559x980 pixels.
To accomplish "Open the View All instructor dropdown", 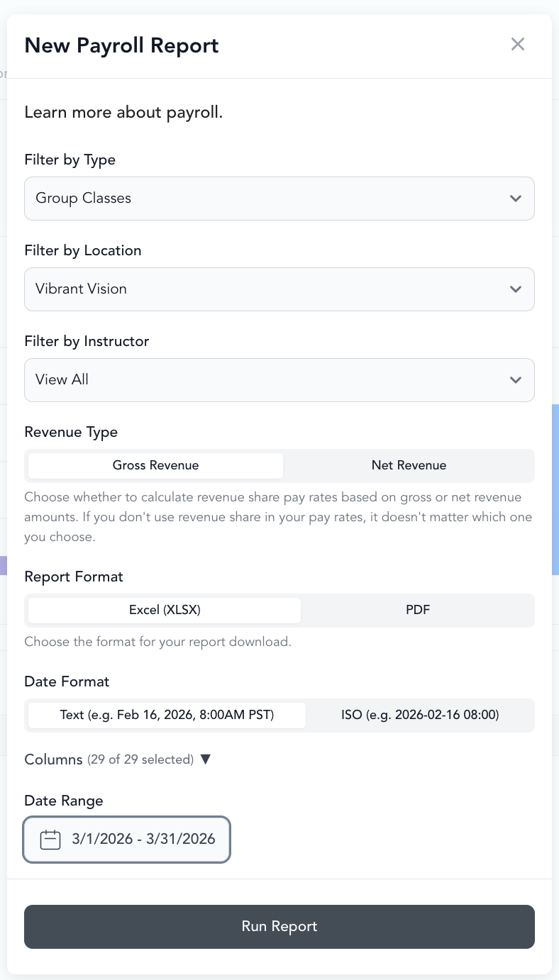I will tap(279, 380).
